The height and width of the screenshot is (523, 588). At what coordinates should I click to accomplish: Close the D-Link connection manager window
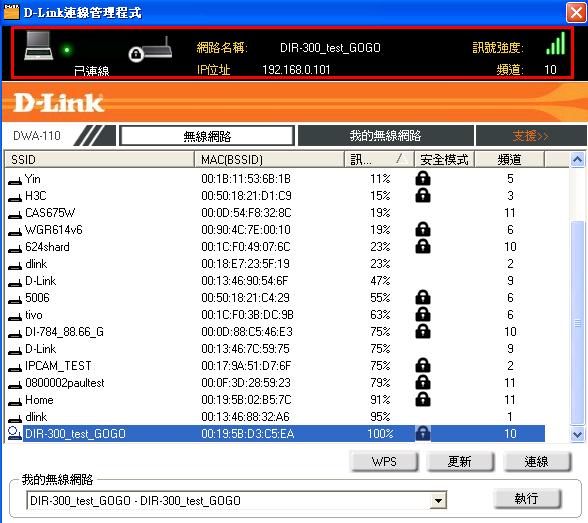click(x=576, y=12)
